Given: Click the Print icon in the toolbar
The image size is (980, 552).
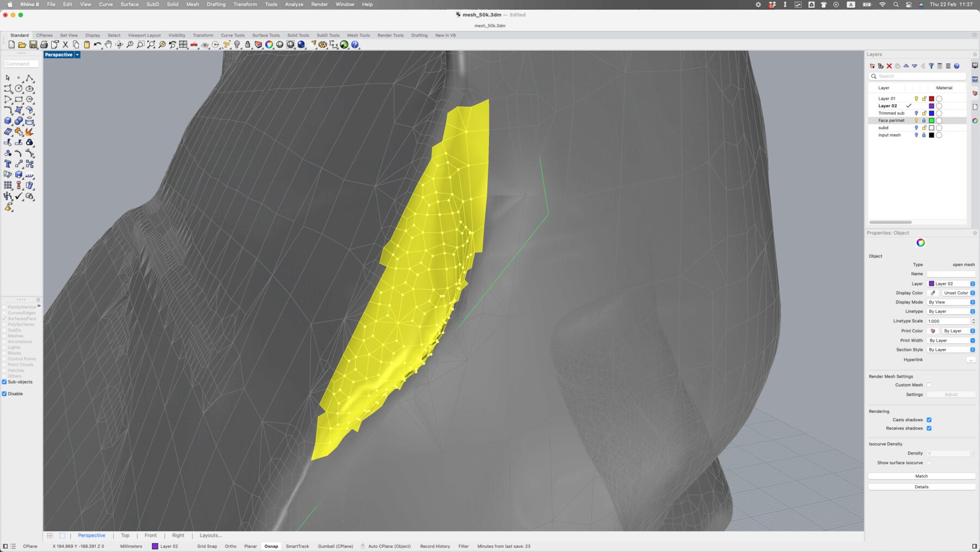Looking at the screenshot, I should [x=44, y=45].
